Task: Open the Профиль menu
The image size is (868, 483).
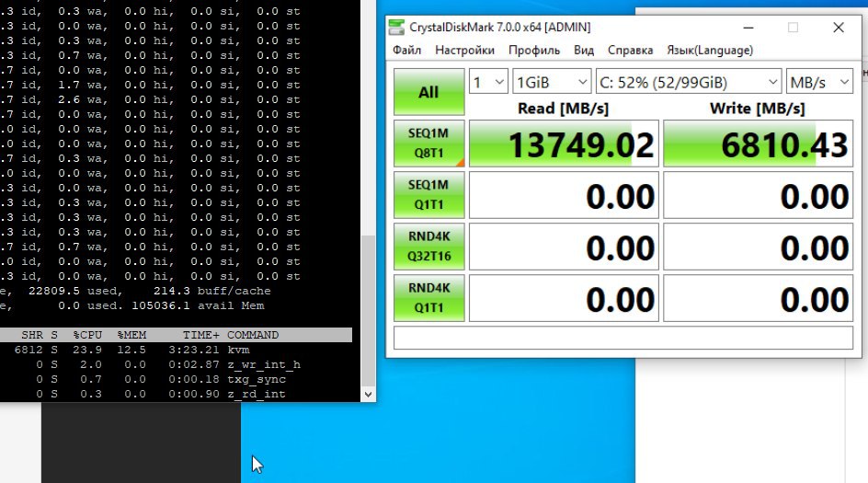Action: (x=534, y=51)
